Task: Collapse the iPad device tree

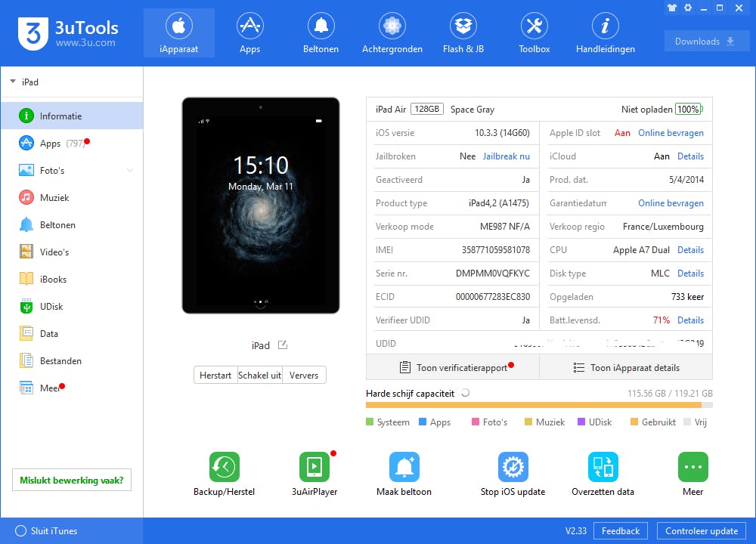Action: [13, 82]
